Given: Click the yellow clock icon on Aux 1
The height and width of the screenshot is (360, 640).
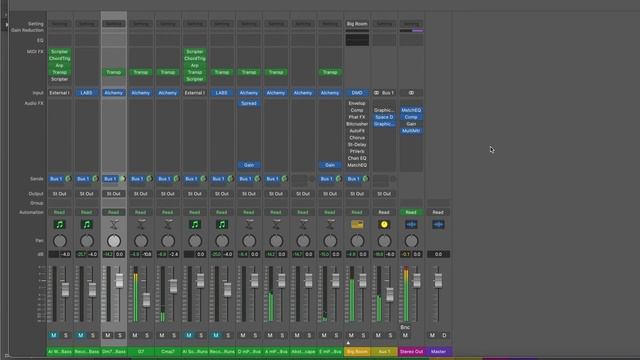Looking at the screenshot, I should (x=384, y=224).
